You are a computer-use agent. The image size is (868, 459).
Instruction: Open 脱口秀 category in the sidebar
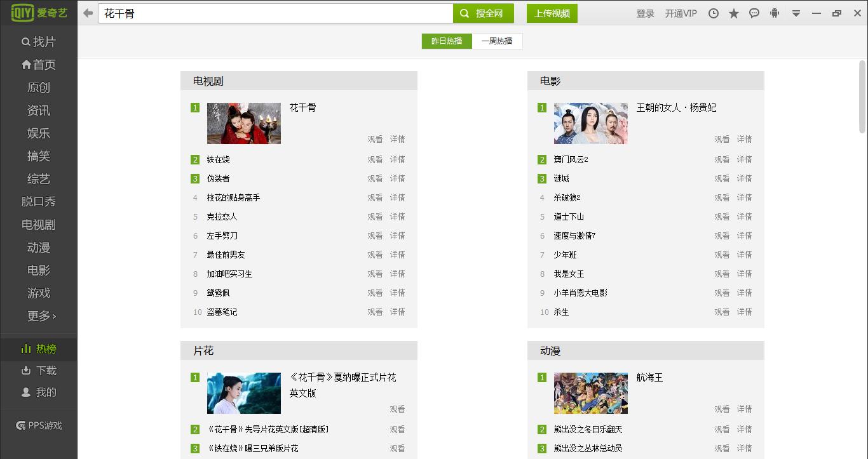[39, 202]
